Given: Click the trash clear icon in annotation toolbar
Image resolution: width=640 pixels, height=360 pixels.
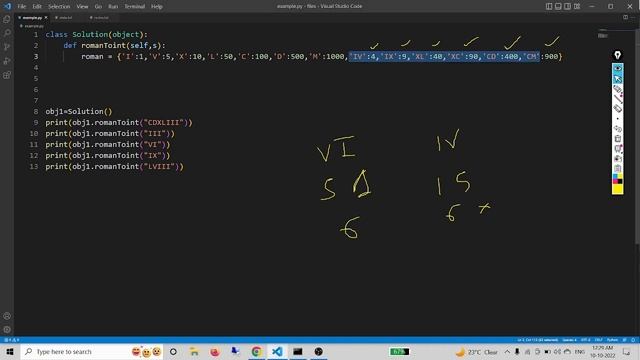Looking at the screenshot, I should 618,139.
